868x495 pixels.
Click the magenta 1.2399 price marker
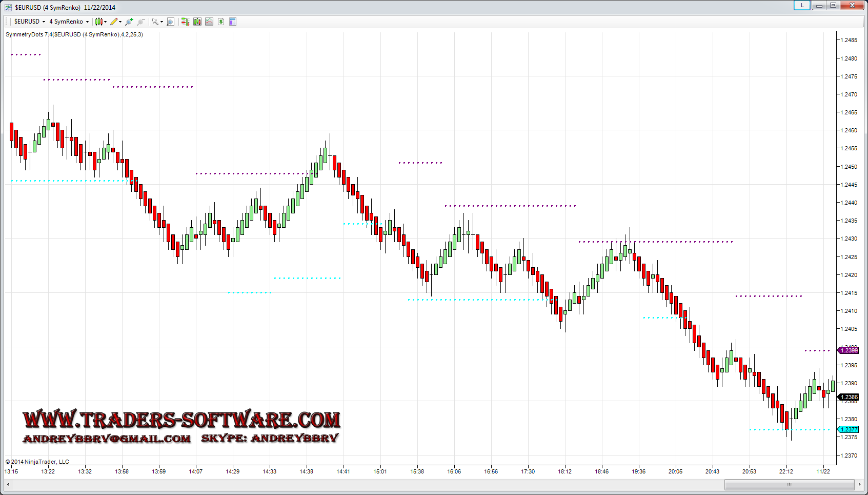[x=849, y=350]
